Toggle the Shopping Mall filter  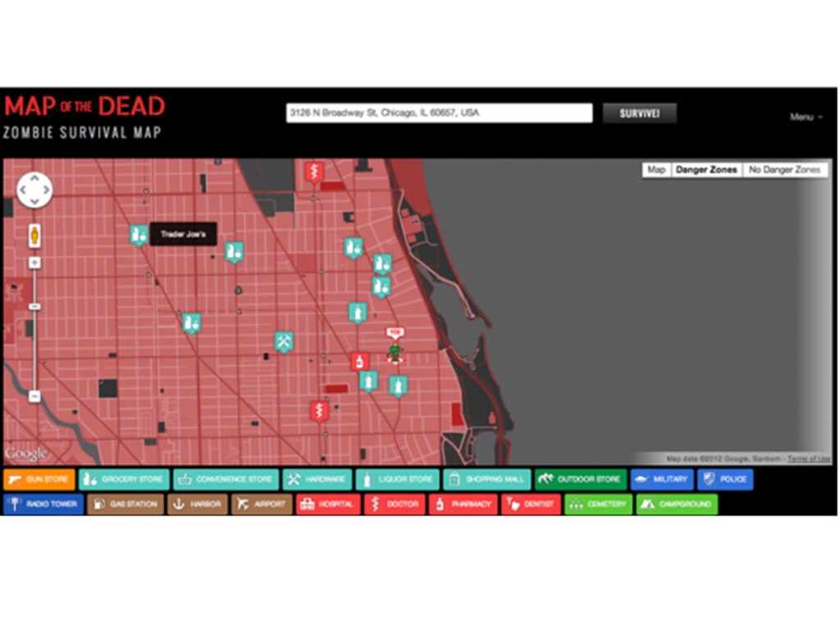pyautogui.click(x=487, y=479)
